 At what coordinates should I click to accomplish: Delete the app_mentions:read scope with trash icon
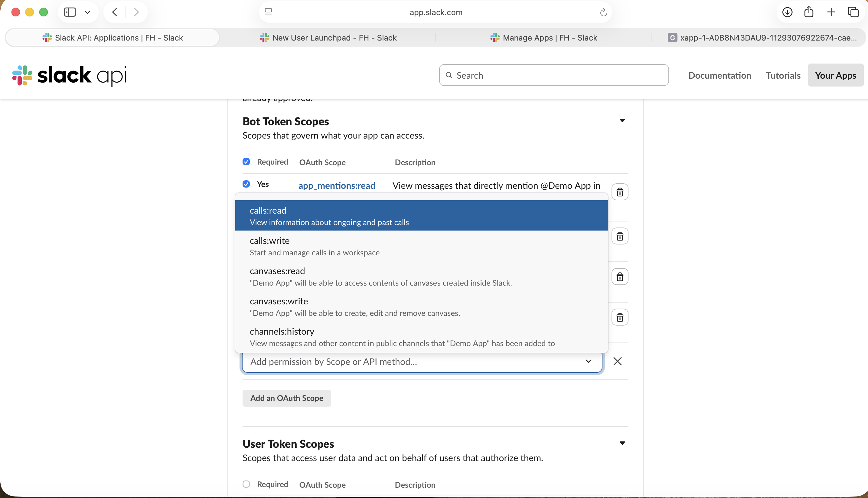620,192
